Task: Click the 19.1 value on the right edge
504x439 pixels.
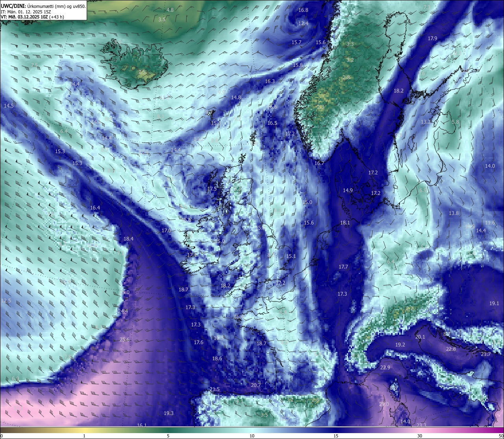Action: click(x=494, y=304)
